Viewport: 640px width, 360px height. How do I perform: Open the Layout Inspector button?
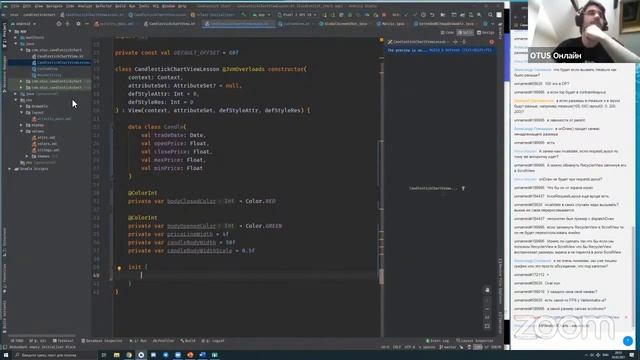(475, 340)
